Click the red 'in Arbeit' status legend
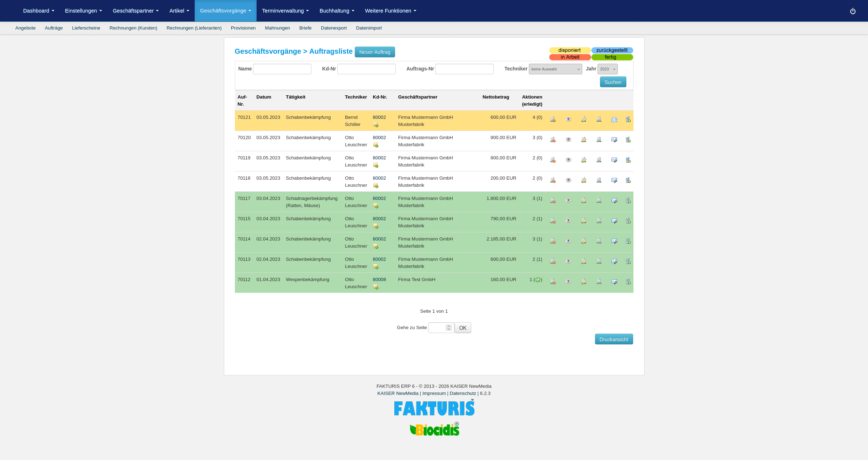 coord(570,57)
